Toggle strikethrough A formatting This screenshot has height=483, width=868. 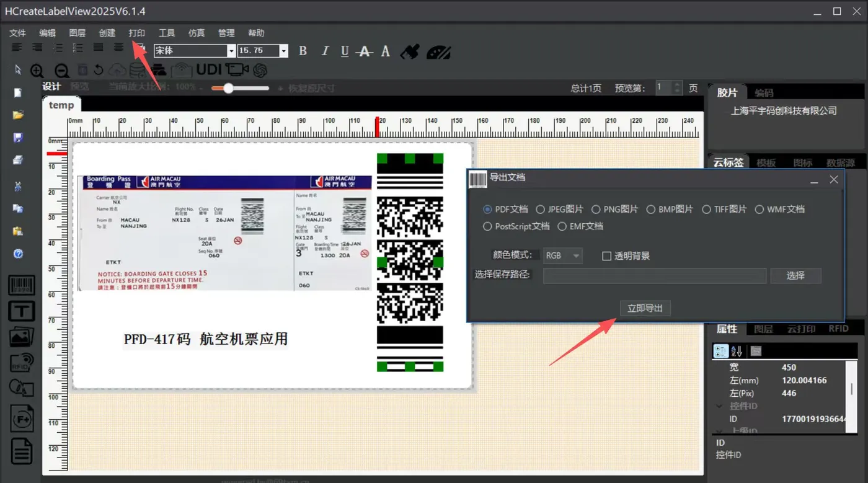(x=365, y=52)
